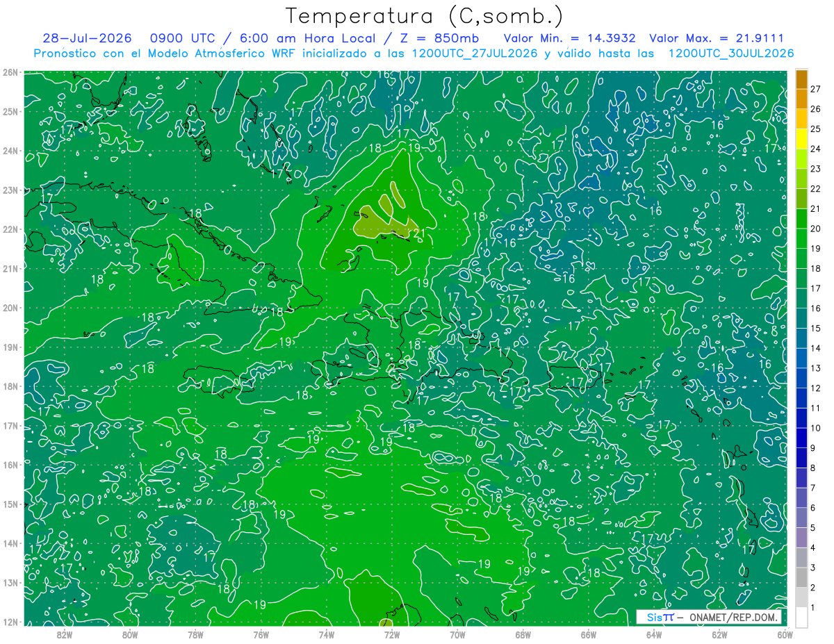
Task: Click the "78W" longitude axis label
Action: 195,634
